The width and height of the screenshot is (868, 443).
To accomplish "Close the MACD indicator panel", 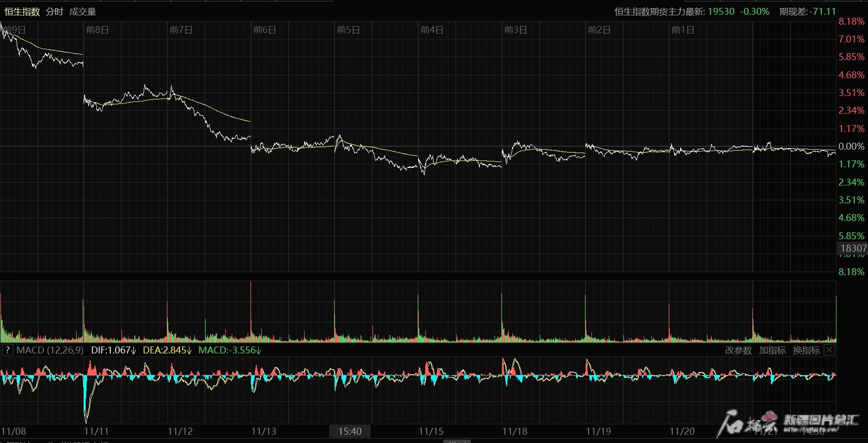I will [830, 350].
